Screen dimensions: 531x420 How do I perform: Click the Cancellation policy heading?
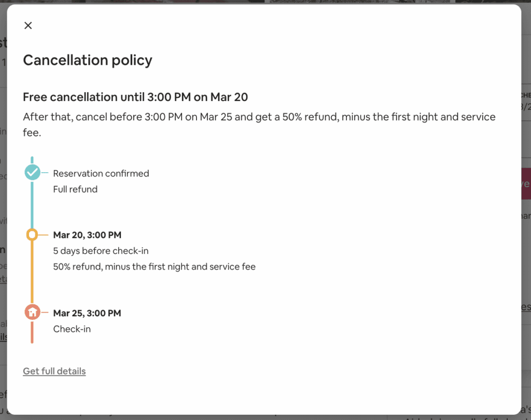pyautogui.click(x=87, y=60)
